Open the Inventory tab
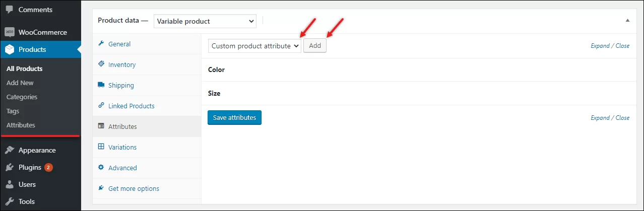The width and height of the screenshot is (644, 211). pyautogui.click(x=121, y=64)
